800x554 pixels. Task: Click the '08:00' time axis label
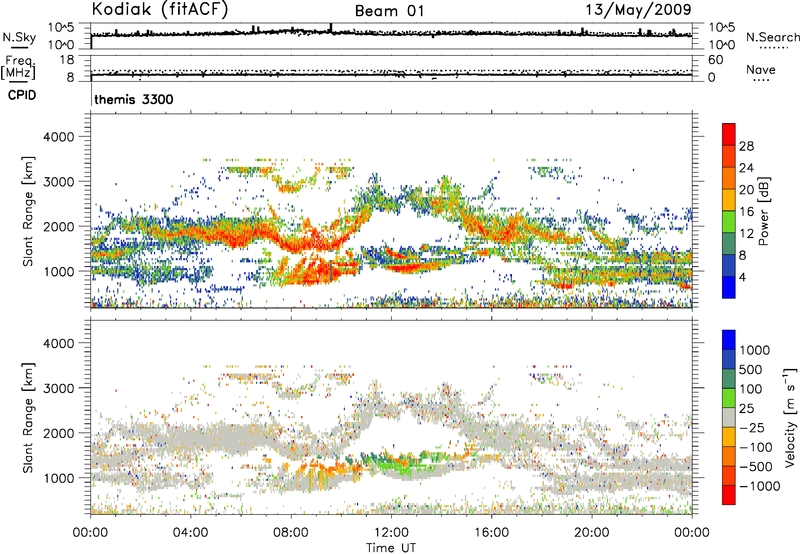click(x=291, y=533)
